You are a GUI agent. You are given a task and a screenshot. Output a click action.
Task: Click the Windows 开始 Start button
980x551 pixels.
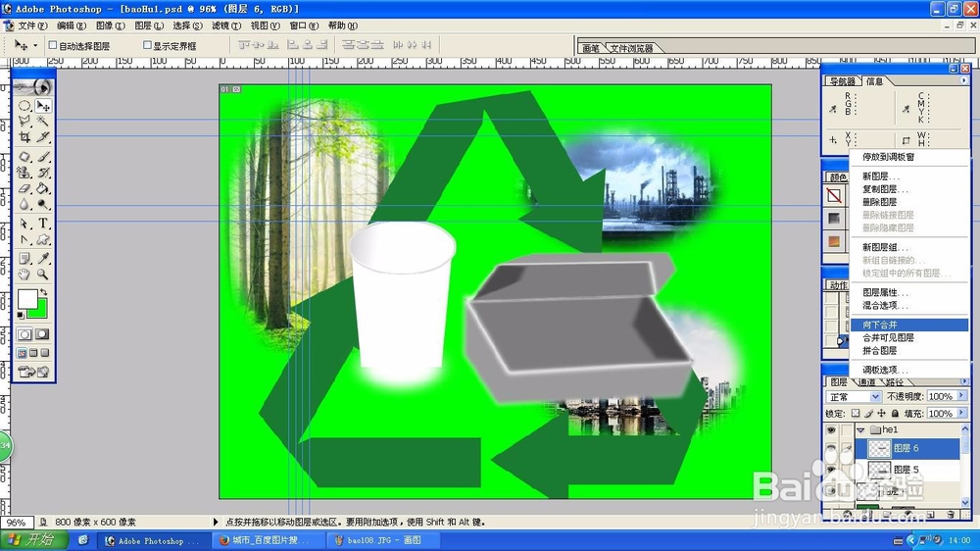point(34,540)
